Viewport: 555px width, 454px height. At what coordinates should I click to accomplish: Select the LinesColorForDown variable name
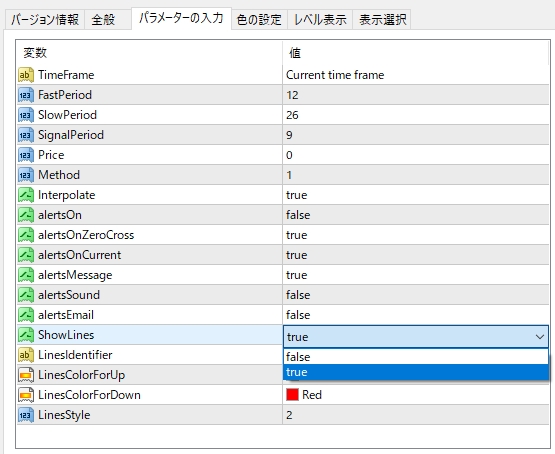[x=89, y=395]
